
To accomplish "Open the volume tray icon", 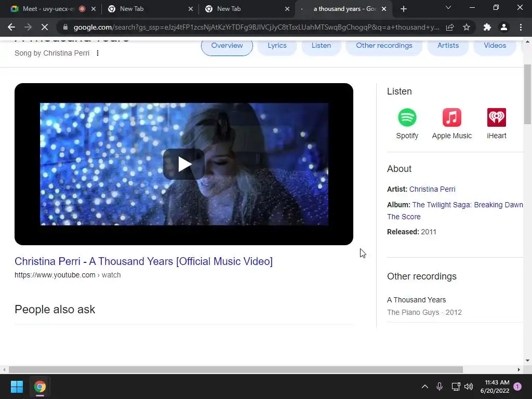I will 469,387.
